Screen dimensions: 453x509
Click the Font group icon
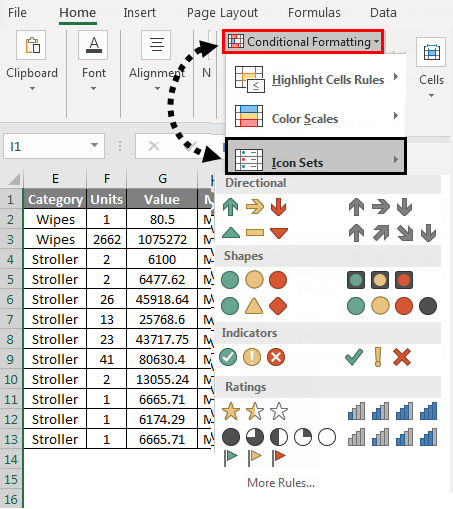coord(93,45)
